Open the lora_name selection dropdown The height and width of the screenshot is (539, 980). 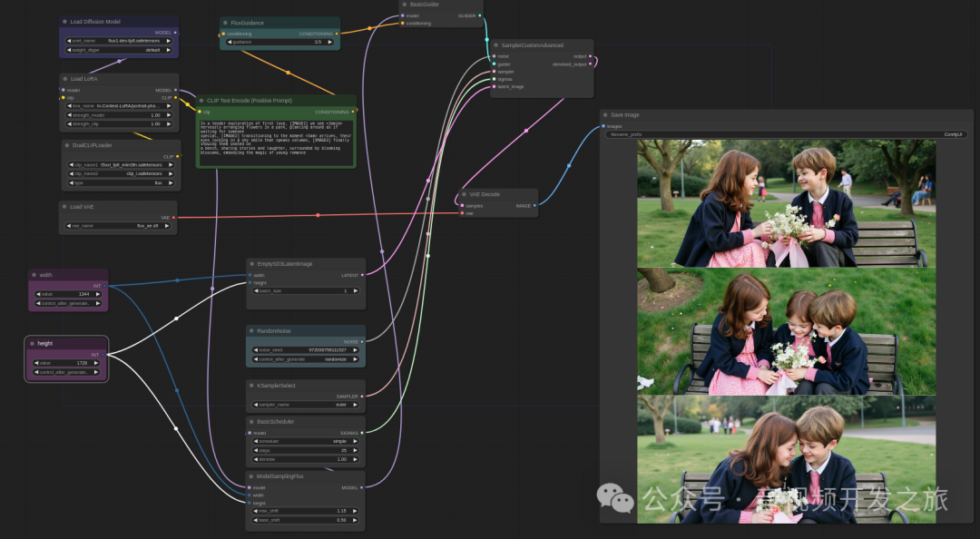click(x=119, y=106)
